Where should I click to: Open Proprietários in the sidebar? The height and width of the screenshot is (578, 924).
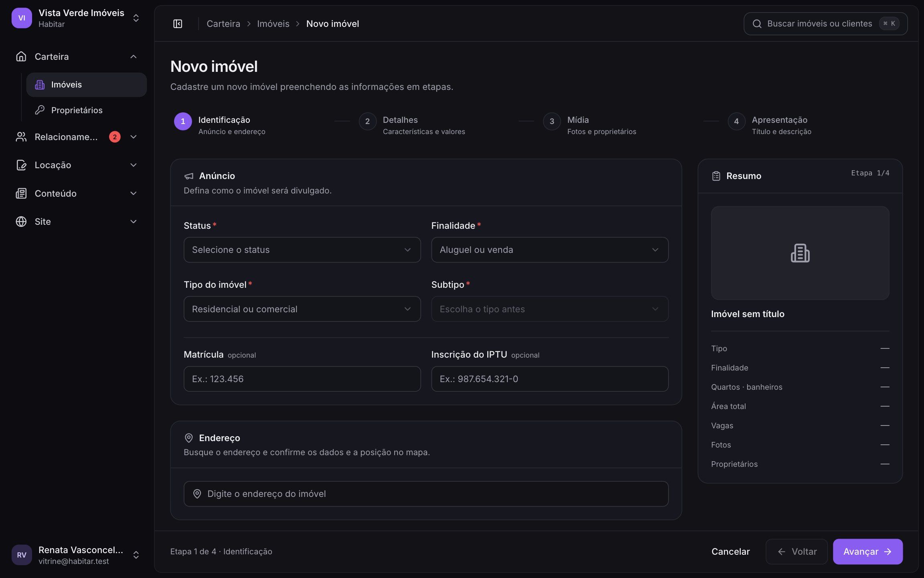87,110
